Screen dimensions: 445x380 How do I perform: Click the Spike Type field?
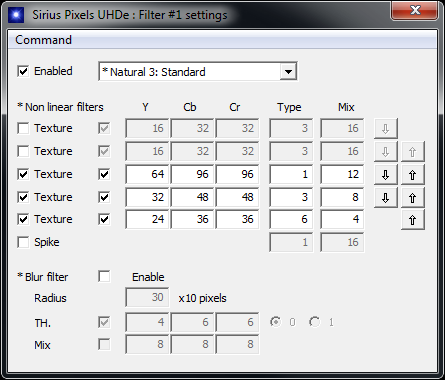(291, 242)
